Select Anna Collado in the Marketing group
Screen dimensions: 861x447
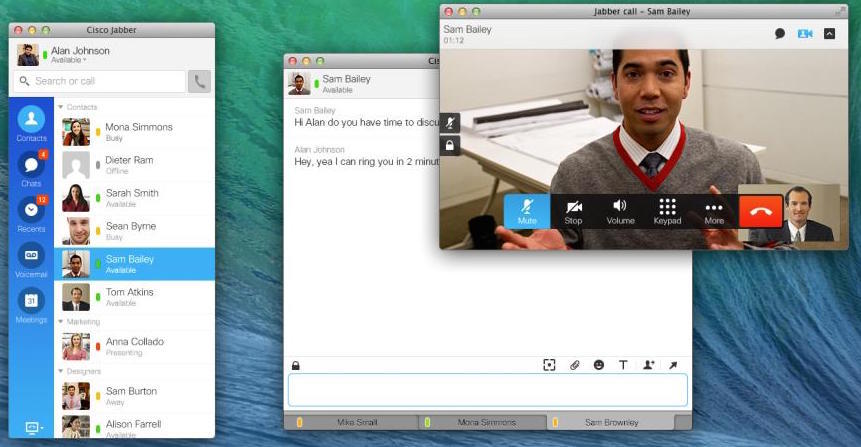(x=135, y=347)
